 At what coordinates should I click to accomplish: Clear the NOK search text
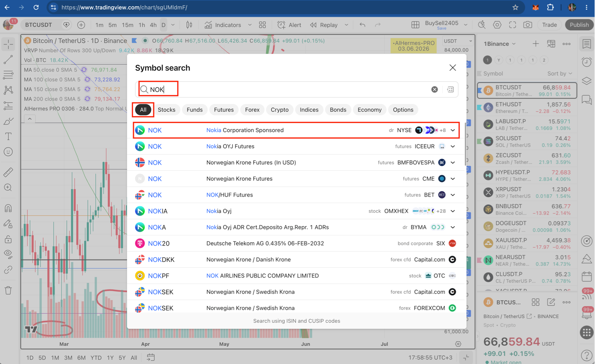(434, 89)
